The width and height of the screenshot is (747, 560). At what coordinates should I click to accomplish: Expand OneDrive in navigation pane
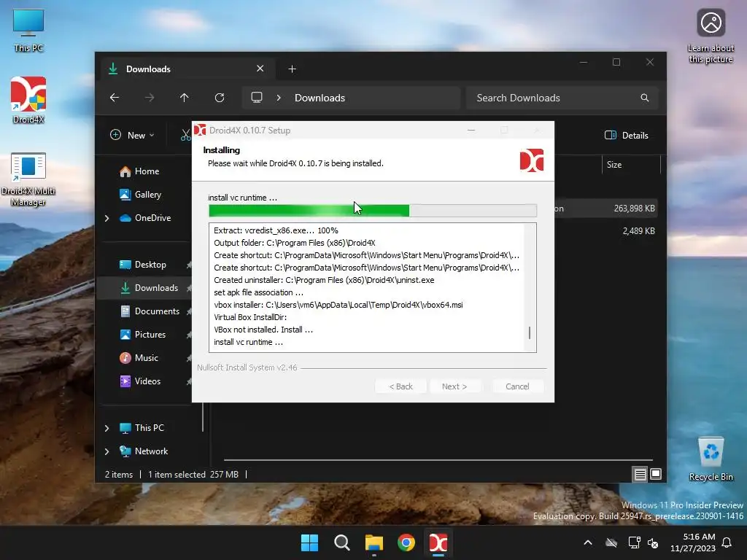click(x=107, y=218)
